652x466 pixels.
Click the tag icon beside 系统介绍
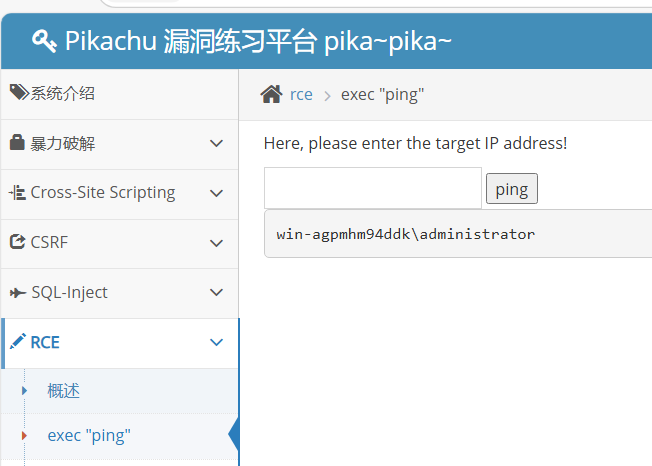point(19,93)
